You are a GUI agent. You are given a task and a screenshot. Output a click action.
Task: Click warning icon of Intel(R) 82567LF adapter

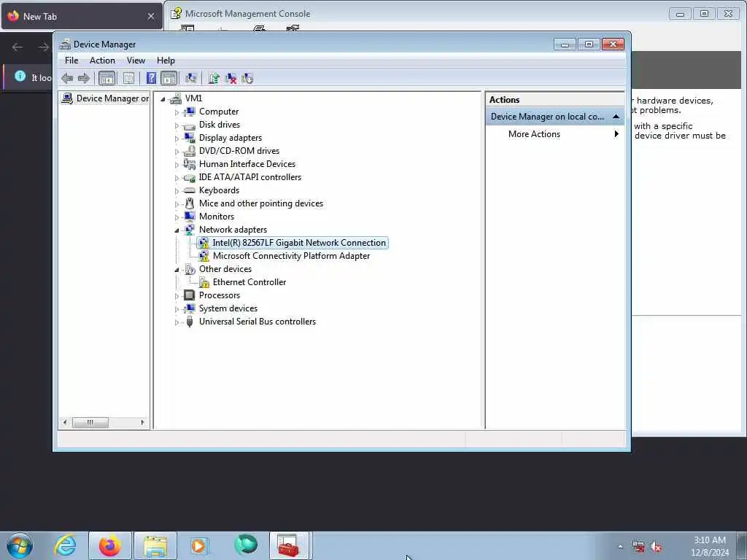pos(204,243)
